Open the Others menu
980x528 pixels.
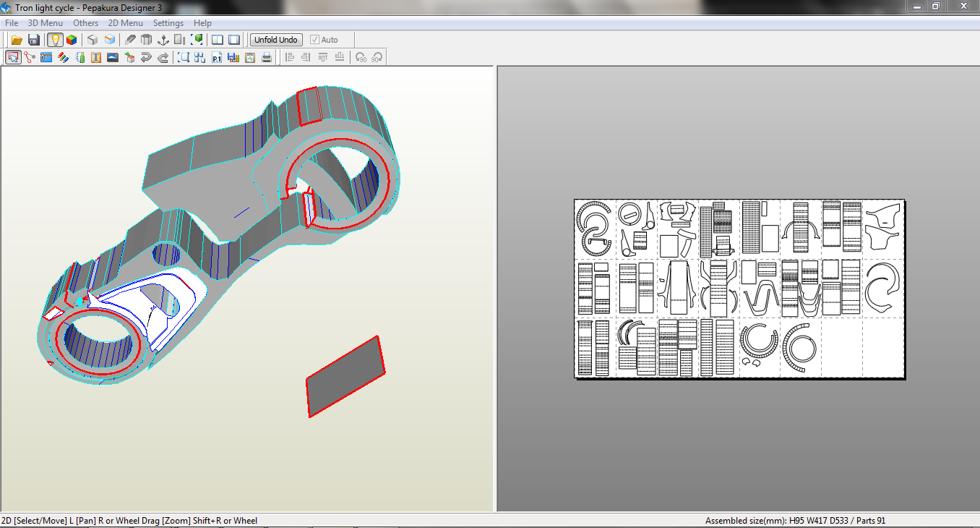[85, 23]
